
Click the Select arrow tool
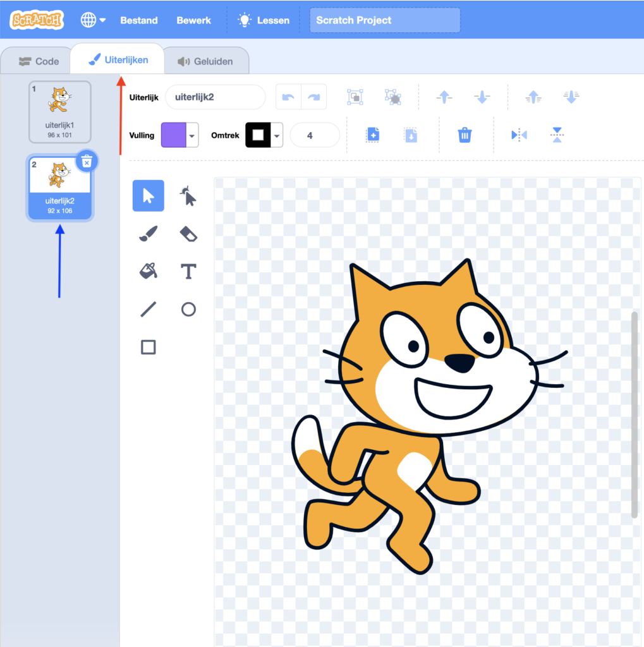coord(148,196)
